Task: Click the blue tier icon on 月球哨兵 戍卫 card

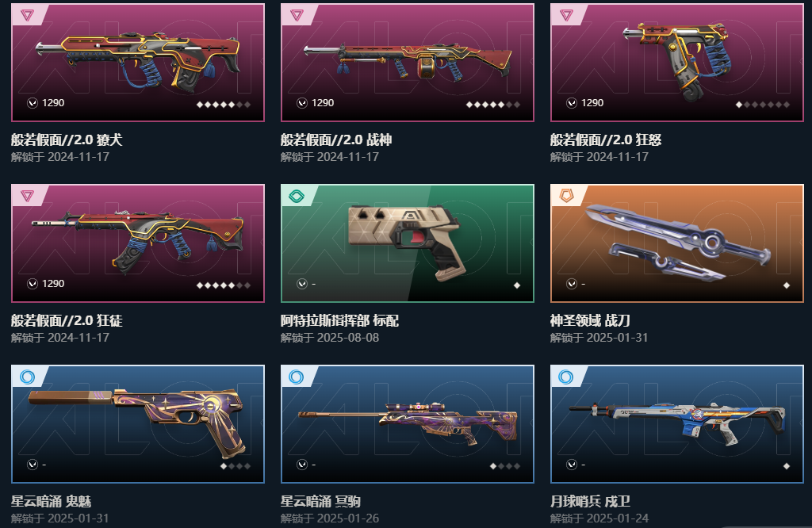Action: coord(566,377)
